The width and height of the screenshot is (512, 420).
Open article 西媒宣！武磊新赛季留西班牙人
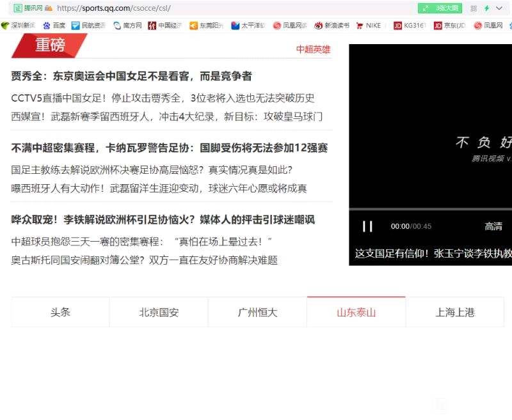pyautogui.click(x=166, y=116)
